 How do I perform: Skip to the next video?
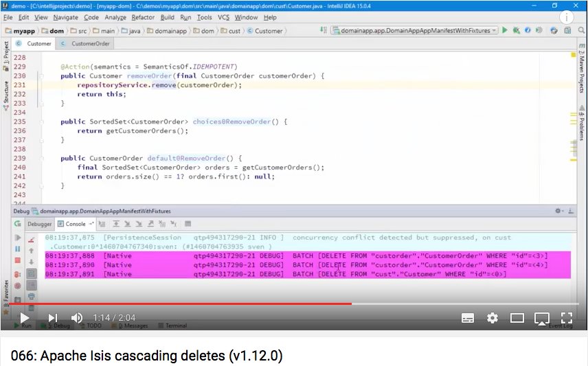point(53,318)
